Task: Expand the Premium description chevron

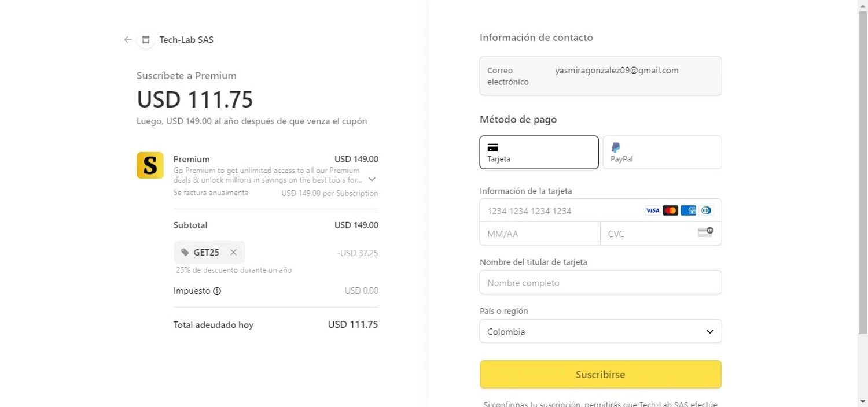Action: [372, 179]
